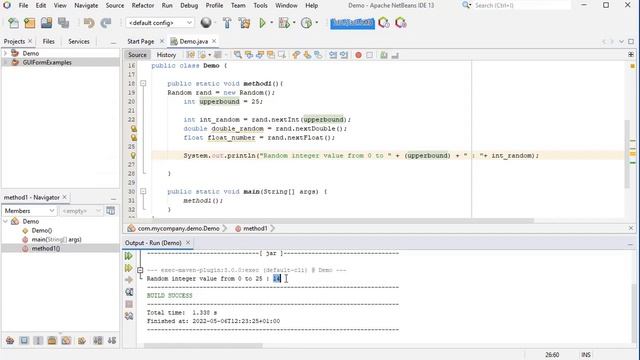Click the globe browser icon in toolbar
Viewport: 640px width, 360px height.
[206, 23]
